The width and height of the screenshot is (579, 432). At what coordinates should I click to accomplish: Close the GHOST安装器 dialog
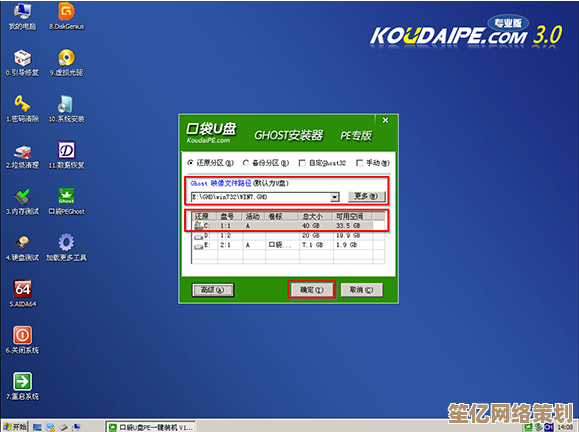click(385, 120)
